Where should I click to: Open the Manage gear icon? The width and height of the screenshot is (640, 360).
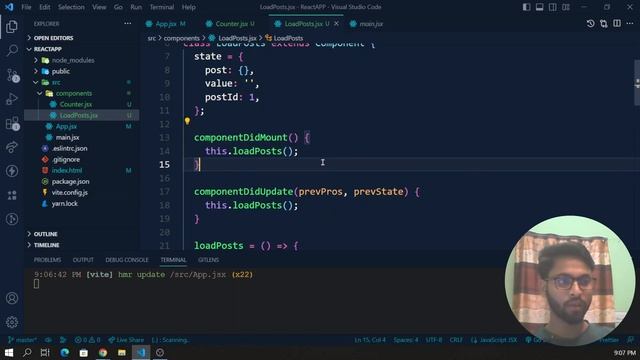coord(12,322)
